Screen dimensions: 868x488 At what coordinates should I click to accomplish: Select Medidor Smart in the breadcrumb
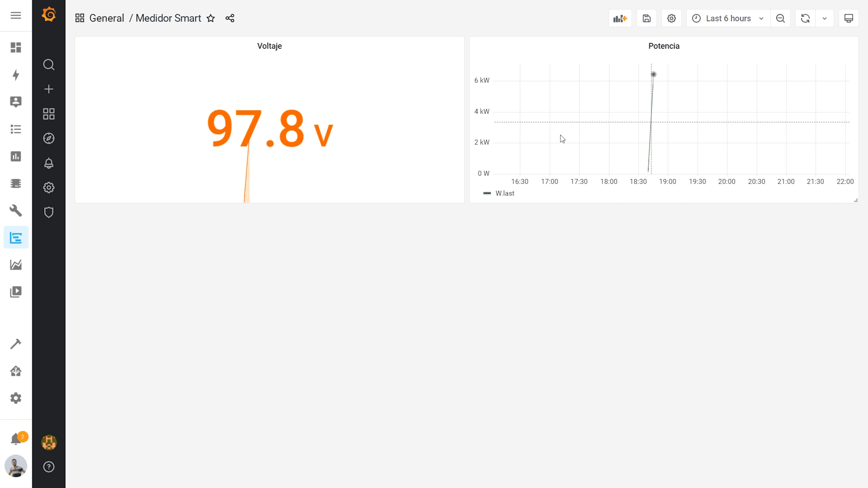pyautogui.click(x=168, y=18)
